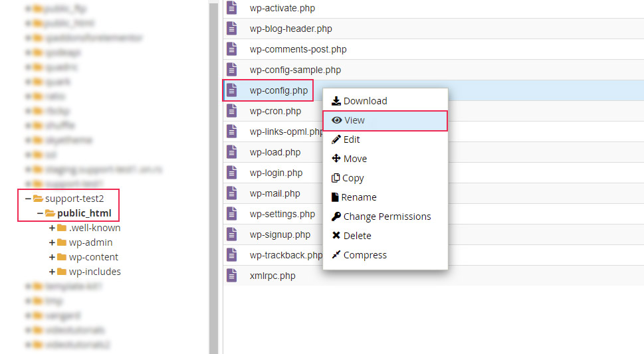This screenshot has height=354, width=644.
Task: Collapse the support-test2 folder
Action: point(28,199)
